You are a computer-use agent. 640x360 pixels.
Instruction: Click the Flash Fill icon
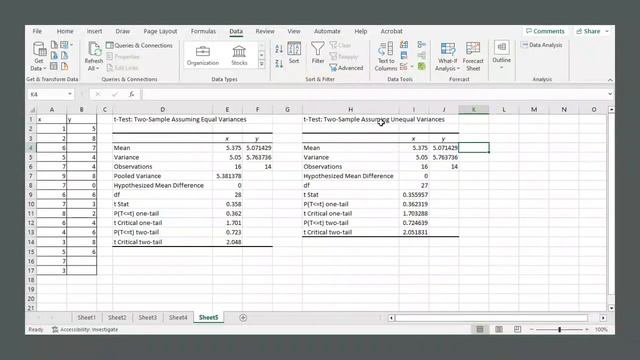(x=404, y=45)
